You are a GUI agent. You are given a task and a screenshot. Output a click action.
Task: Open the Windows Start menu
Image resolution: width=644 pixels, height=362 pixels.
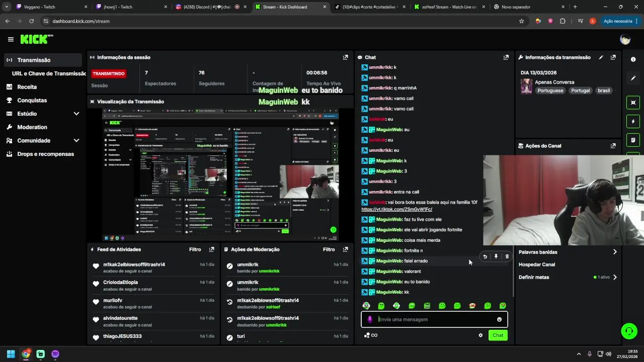[x=11, y=354]
